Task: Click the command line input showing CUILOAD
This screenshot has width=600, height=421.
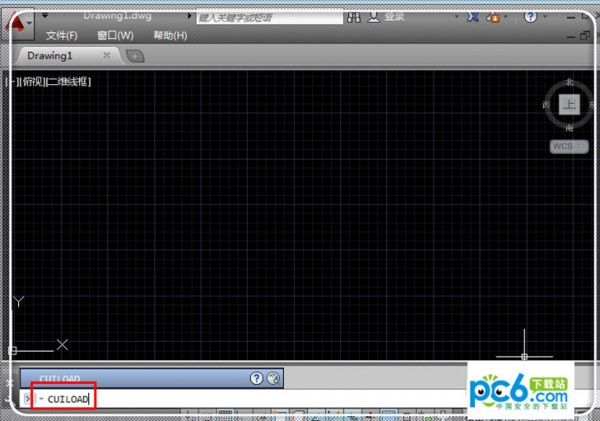Action: coord(200,399)
